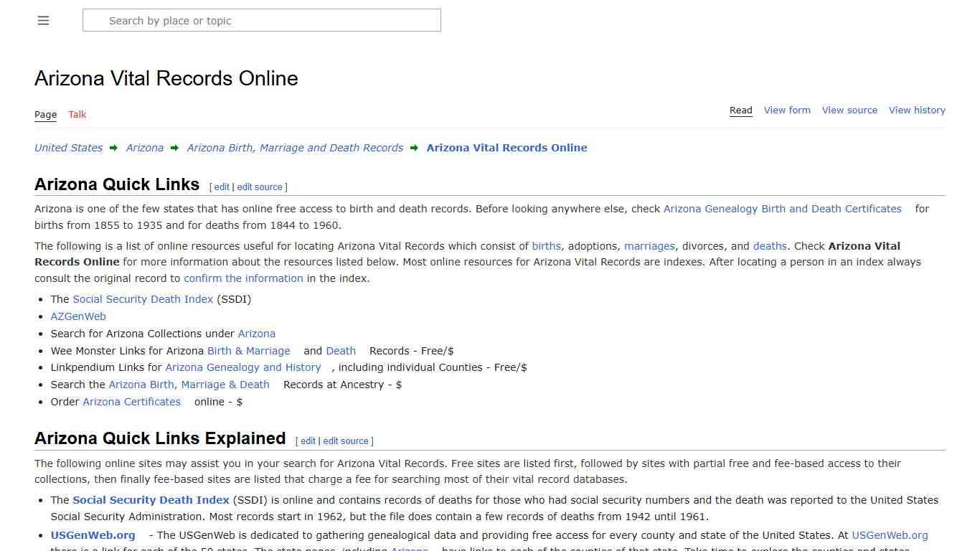980x551 pixels.
Task: Open the View form tab
Action: (787, 110)
